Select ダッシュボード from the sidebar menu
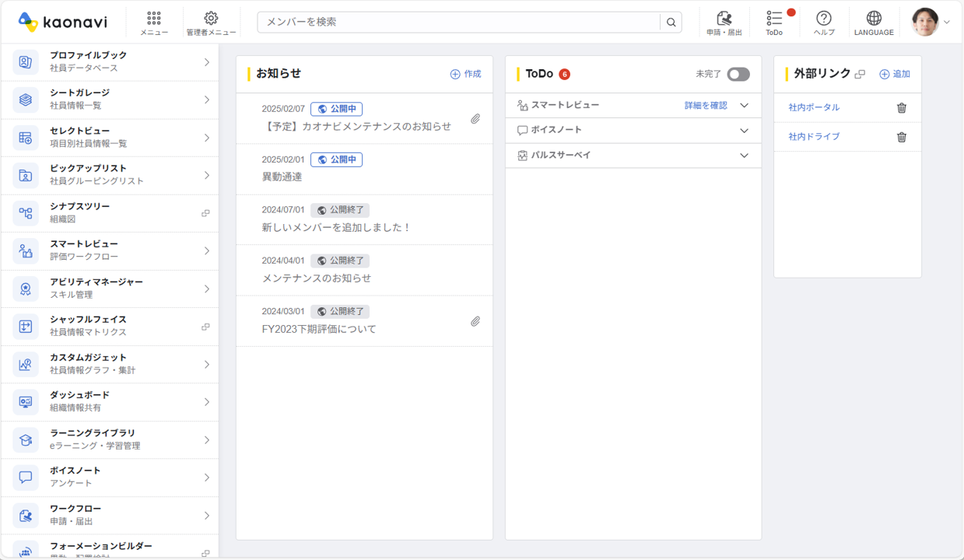The width and height of the screenshot is (964, 560). point(109,402)
